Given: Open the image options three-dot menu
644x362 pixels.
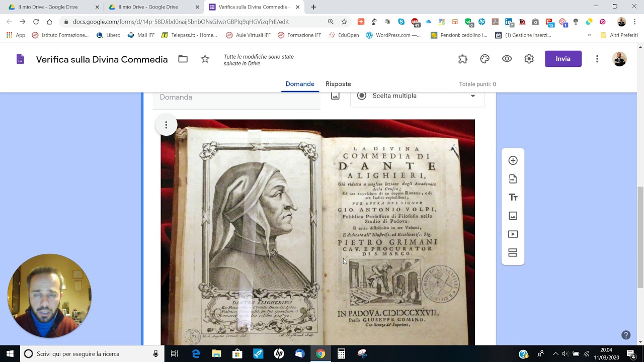Looking at the screenshot, I should pyautogui.click(x=166, y=125).
